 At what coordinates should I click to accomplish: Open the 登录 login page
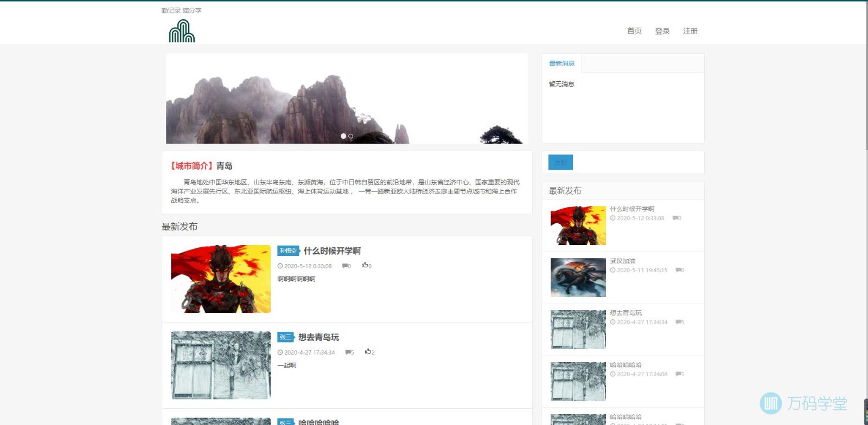662,31
